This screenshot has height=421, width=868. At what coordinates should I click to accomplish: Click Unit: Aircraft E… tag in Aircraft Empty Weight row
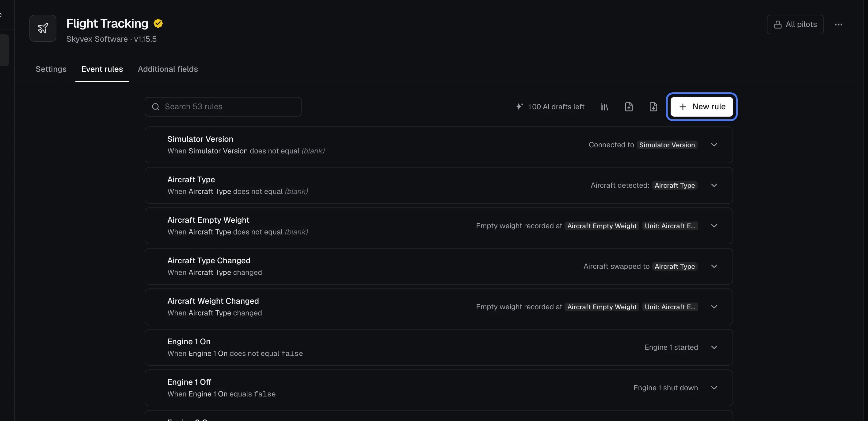670,226
